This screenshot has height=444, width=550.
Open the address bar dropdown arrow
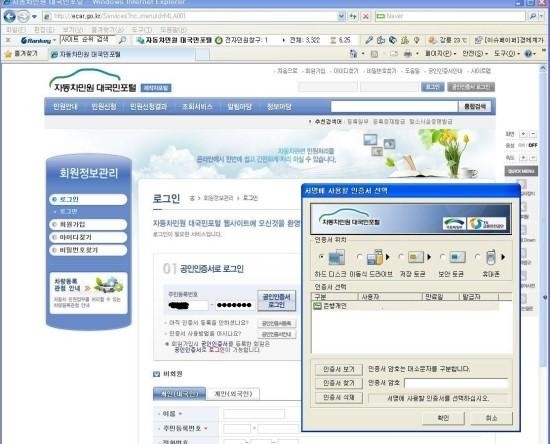pyautogui.click(x=341, y=16)
